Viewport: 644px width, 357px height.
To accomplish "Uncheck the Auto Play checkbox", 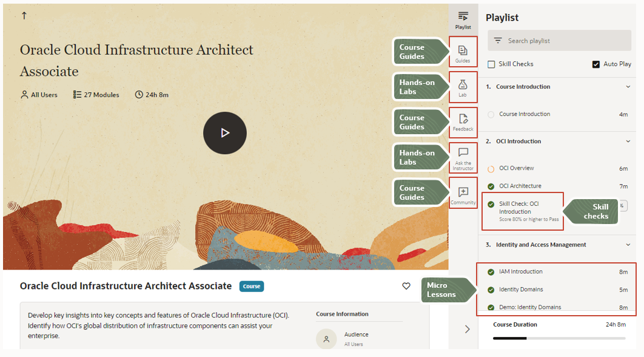I will click(596, 64).
